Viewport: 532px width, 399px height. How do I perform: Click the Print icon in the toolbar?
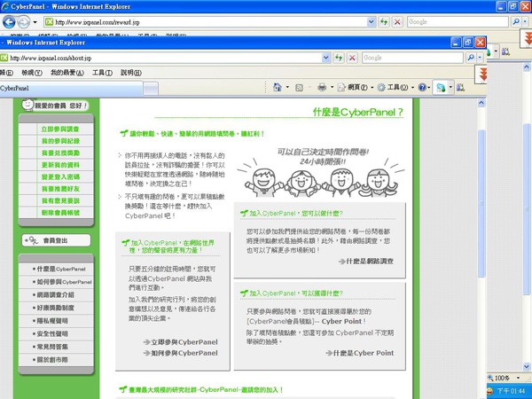tap(322, 88)
